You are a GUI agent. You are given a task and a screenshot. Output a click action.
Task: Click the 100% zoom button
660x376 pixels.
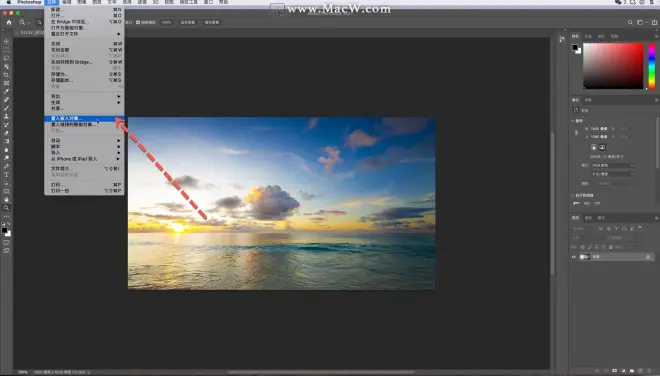tap(167, 22)
